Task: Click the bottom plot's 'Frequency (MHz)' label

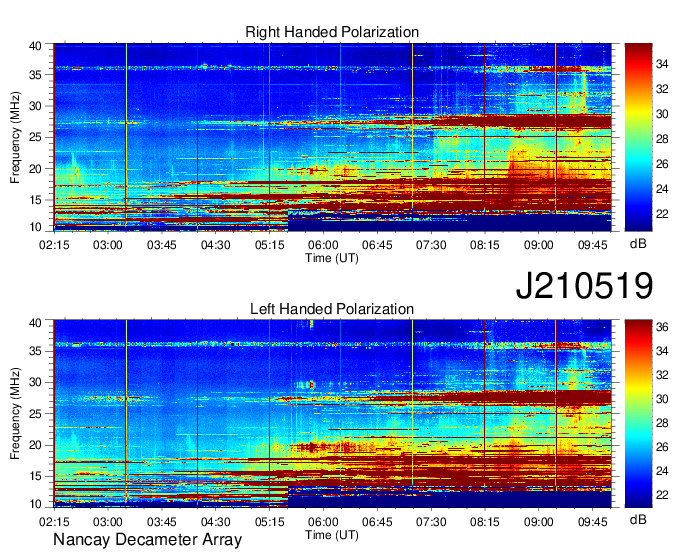Action: [x=15, y=414]
